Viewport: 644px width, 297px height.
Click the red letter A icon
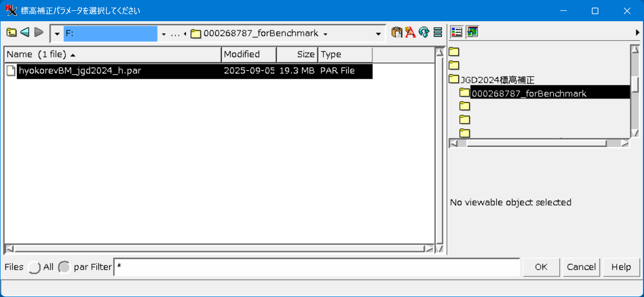click(x=410, y=33)
